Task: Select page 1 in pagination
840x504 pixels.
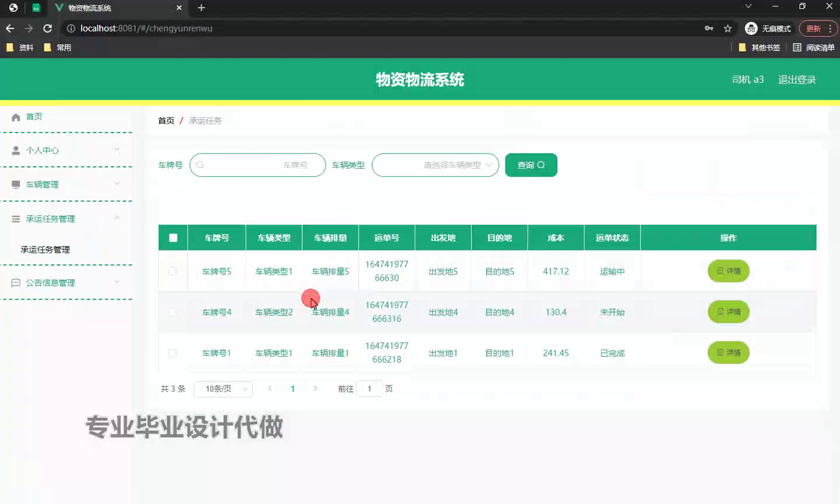Action: pos(293,388)
